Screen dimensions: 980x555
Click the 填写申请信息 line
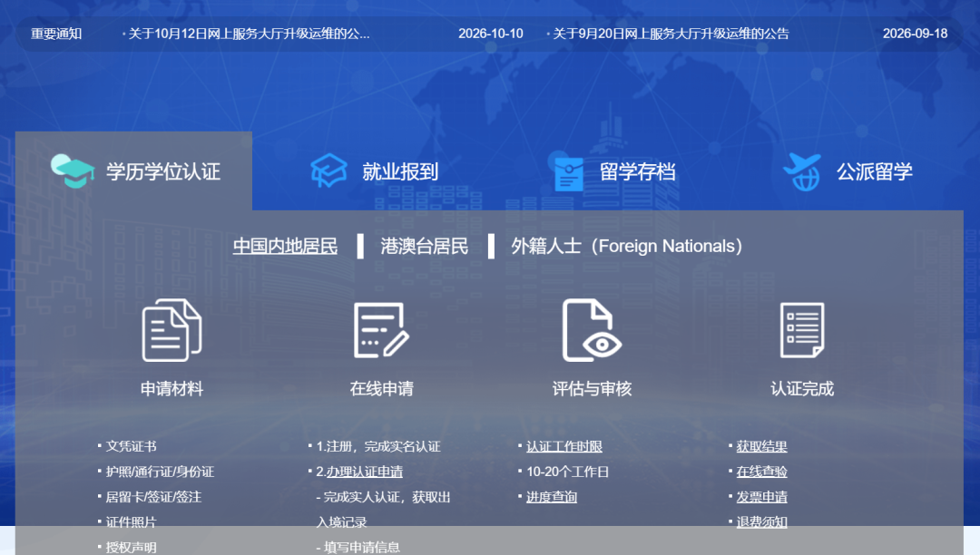click(358, 548)
